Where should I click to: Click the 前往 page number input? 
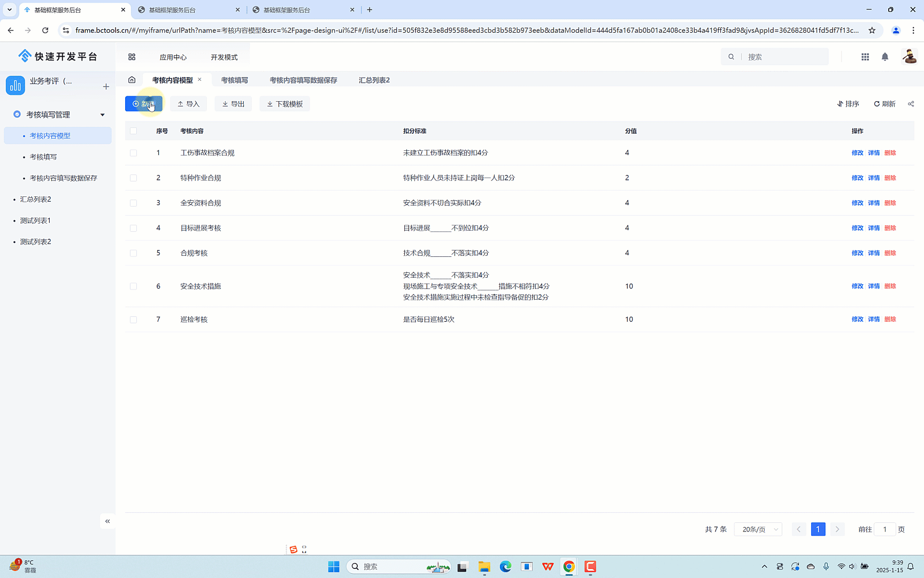point(885,529)
